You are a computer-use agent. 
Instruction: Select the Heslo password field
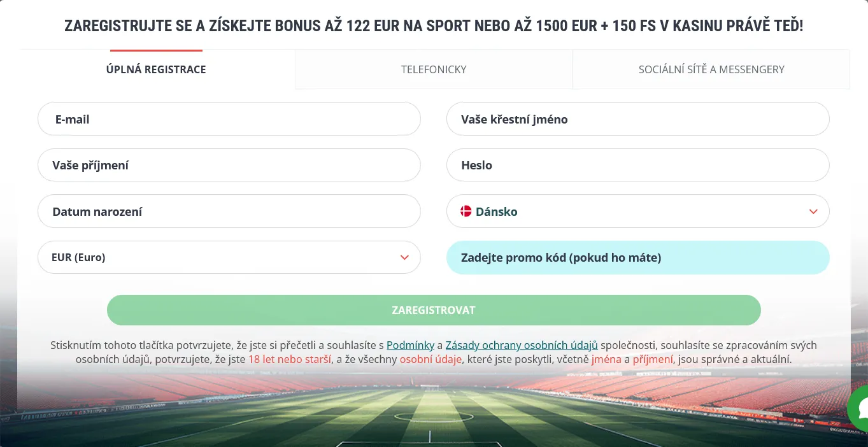[x=637, y=165]
